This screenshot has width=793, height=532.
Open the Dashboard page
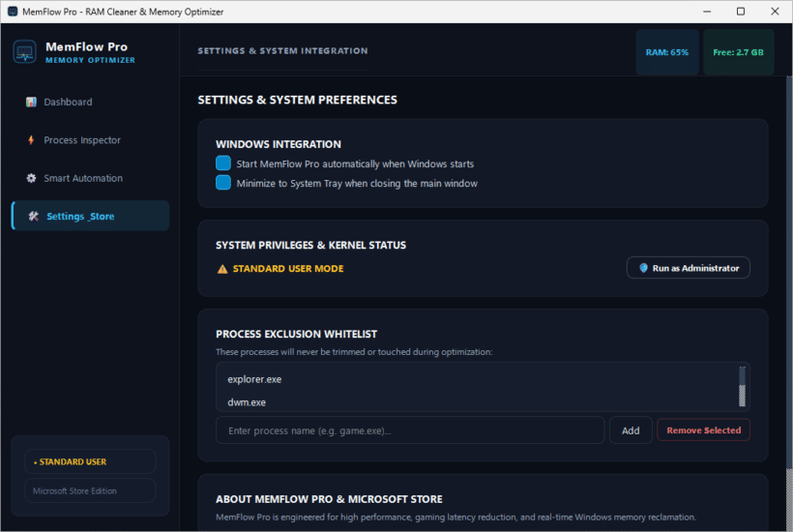(x=91, y=103)
